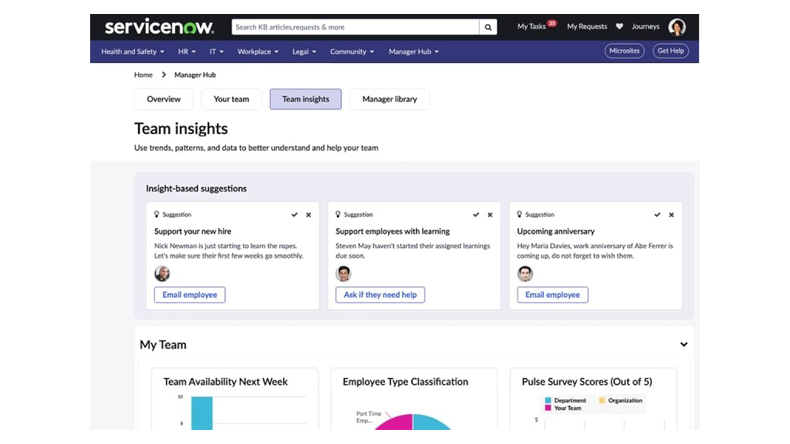Toggle Organization legend entry in chart
790x444 pixels.
click(x=622, y=400)
